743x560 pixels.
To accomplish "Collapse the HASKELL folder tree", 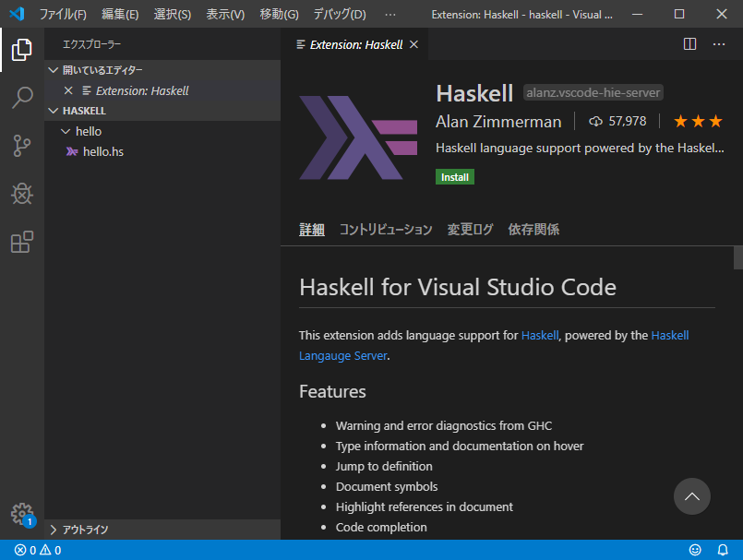I will tap(54, 110).
